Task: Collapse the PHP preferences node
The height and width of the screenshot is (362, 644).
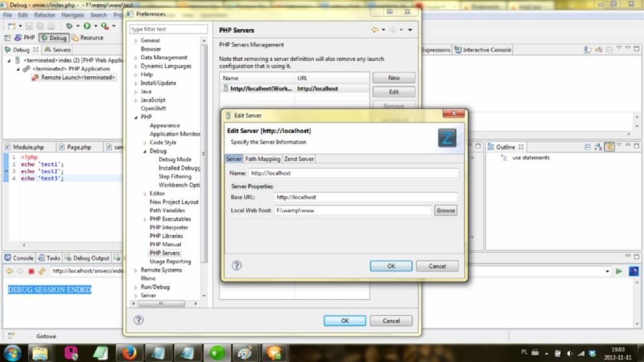Action: click(136, 117)
